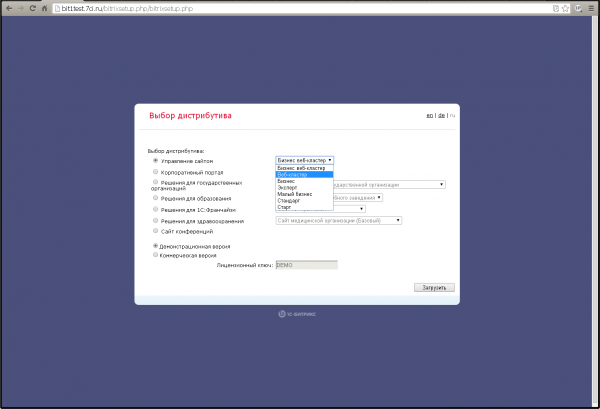
Task: Go forward in browser history
Action: 21,8
